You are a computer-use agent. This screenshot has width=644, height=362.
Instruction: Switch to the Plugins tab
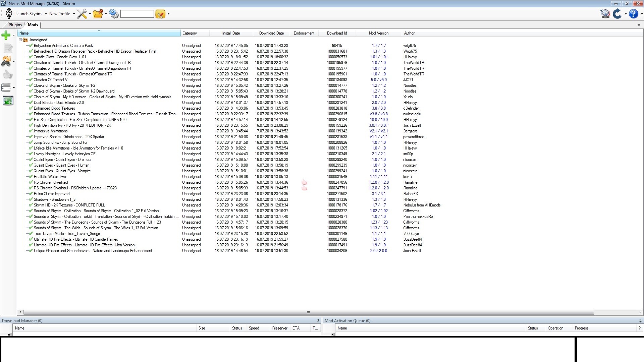(x=15, y=25)
